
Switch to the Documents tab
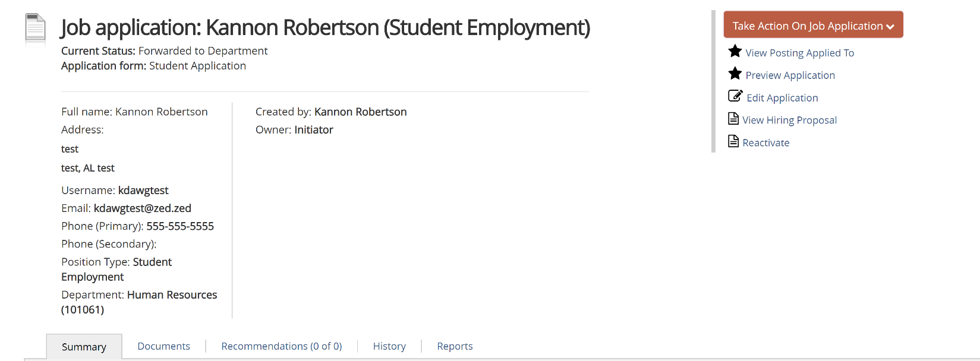point(163,346)
